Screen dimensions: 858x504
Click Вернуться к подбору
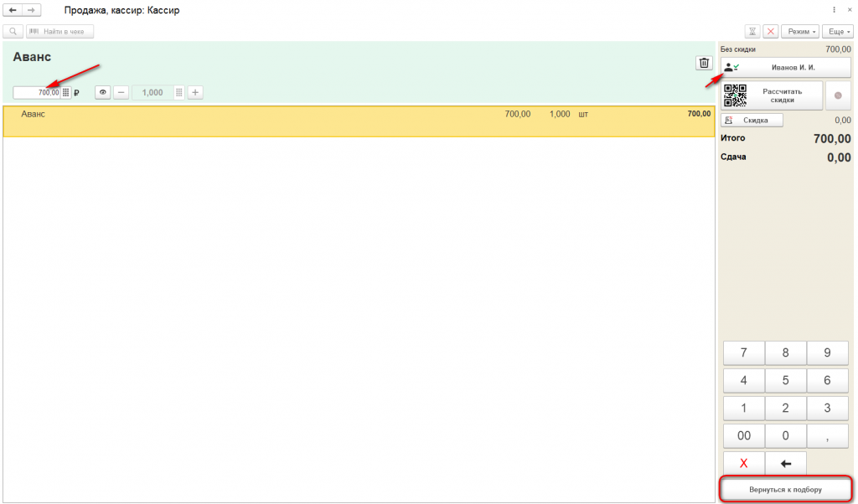[x=785, y=490]
